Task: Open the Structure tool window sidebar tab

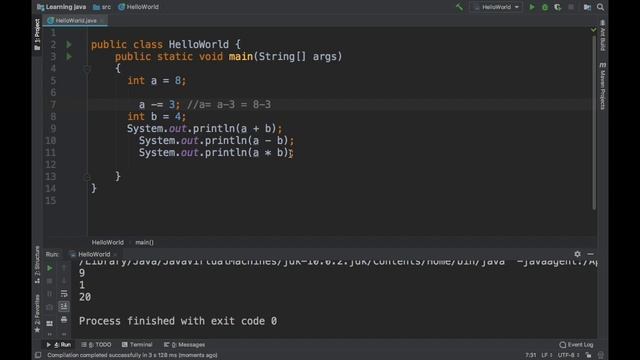Action: [37, 264]
